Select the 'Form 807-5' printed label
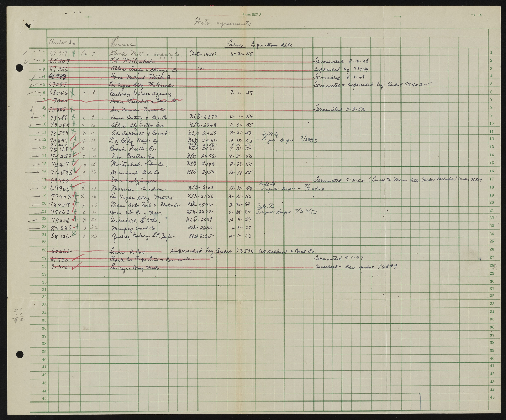 (x=252, y=15)
